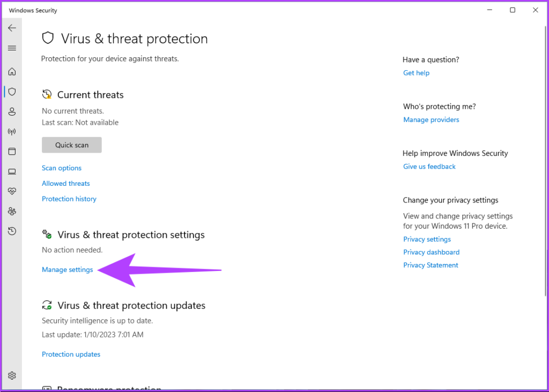This screenshot has height=392, width=549.
Task: Open Settings gear in sidebar
Action: (12, 375)
